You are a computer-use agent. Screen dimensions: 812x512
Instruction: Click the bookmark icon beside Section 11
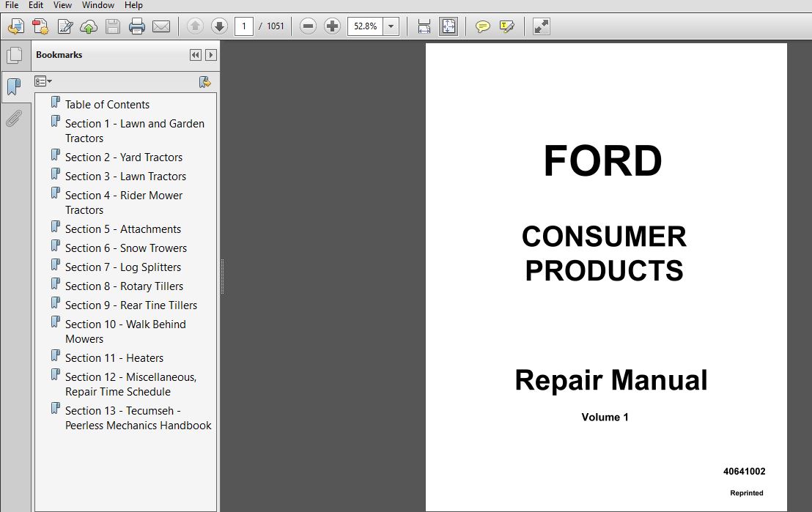(56, 356)
